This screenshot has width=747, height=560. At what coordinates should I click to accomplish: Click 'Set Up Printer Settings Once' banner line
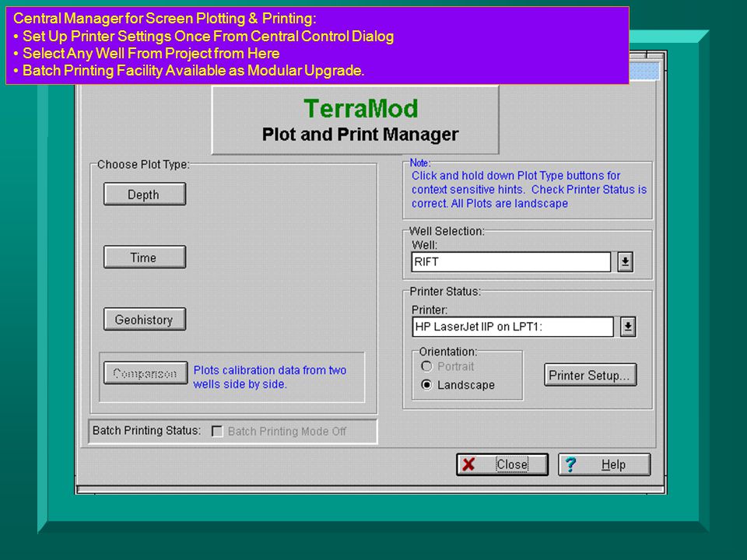pos(203,37)
